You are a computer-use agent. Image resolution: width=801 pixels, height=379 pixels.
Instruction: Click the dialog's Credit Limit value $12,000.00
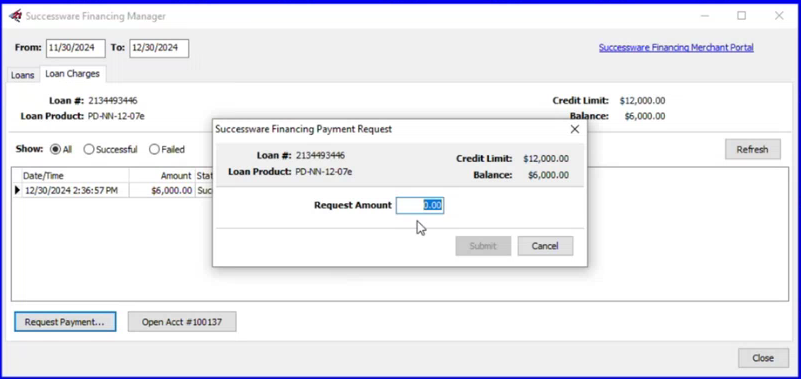tap(546, 159)
